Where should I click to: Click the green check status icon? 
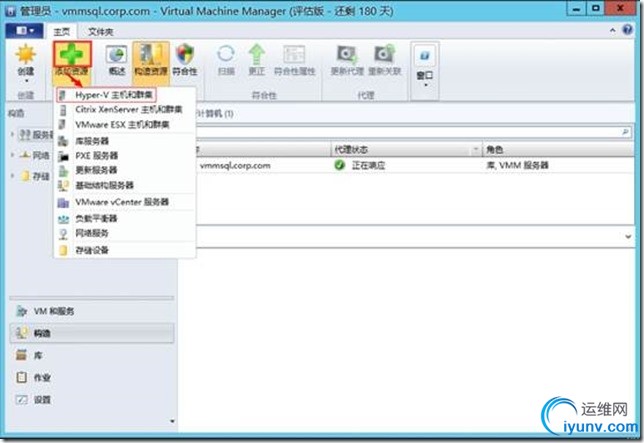(x=339, y=165)
